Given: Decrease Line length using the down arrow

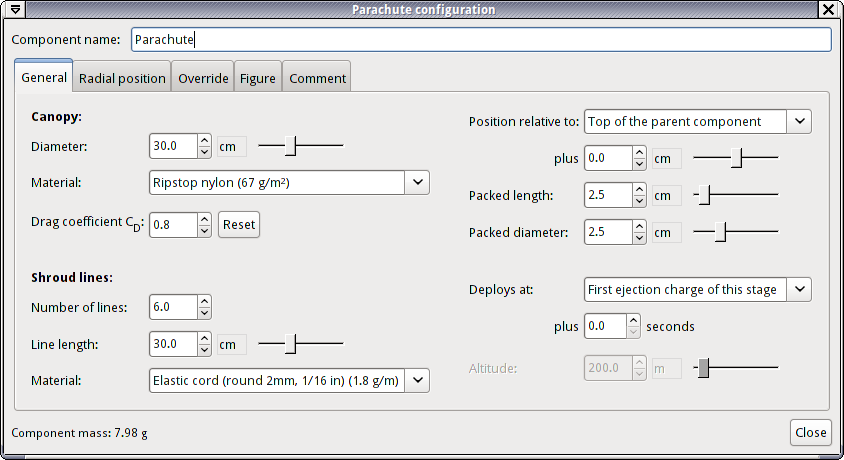Looking at the screenshot, I should (204, 350).
